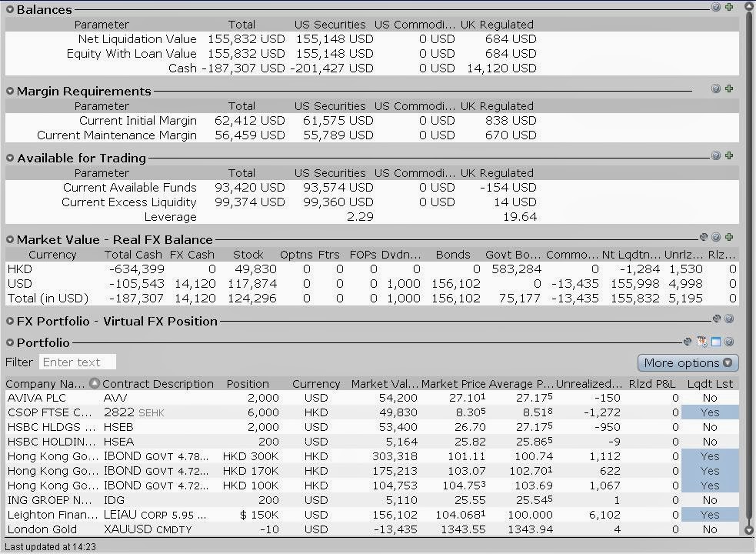Select the HSEB contract description
Viewport: 756px width, 554px height.
click(118, 427)
